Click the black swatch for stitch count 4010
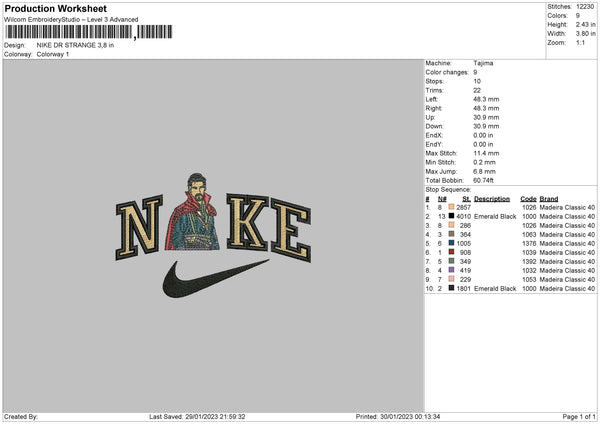 452,216
